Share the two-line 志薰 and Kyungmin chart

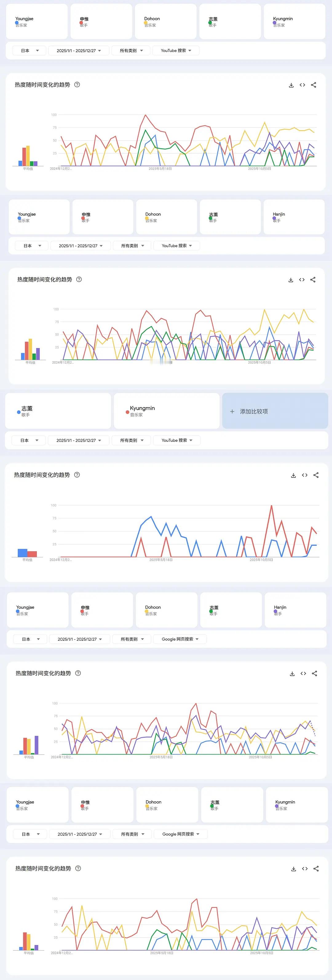(x=316, y=475)
